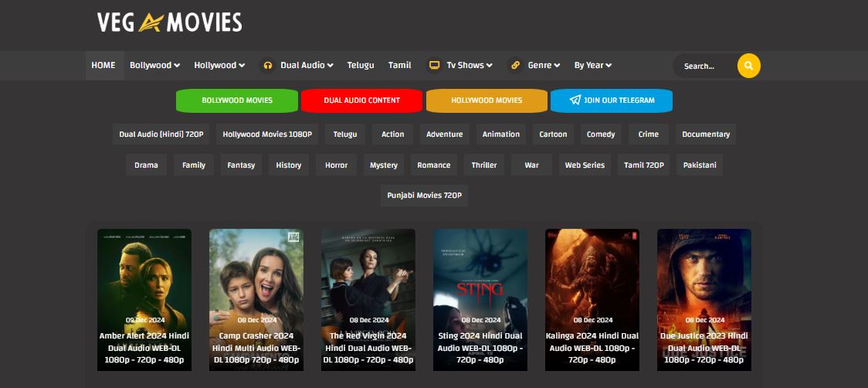Expand the Bollywood dropdown menu

click(x=155, y=66)
